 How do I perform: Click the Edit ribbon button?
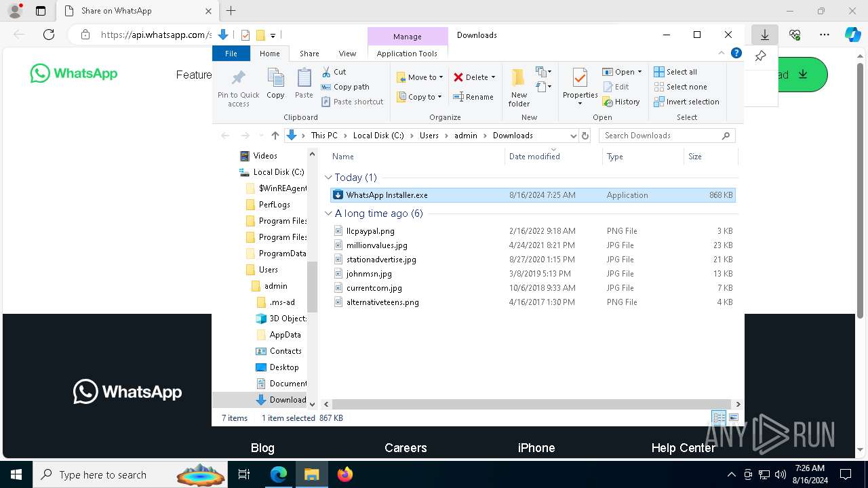pyautogui.click(x=616, y=87)
